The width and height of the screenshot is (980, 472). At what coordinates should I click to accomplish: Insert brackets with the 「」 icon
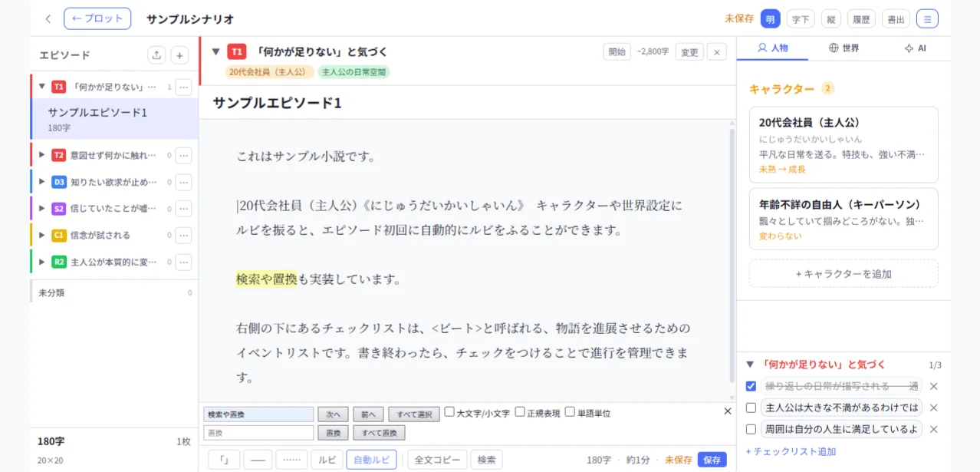click(x=223, y=459)
